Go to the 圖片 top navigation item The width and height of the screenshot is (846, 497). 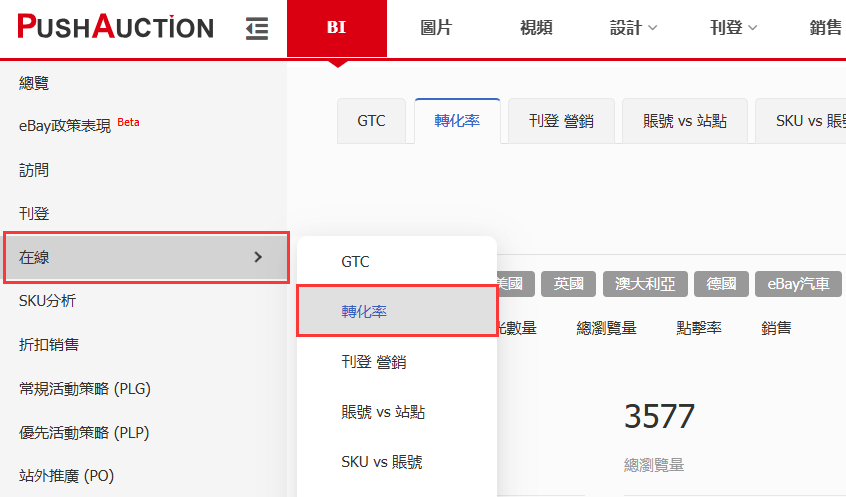[x=436, y=28]
